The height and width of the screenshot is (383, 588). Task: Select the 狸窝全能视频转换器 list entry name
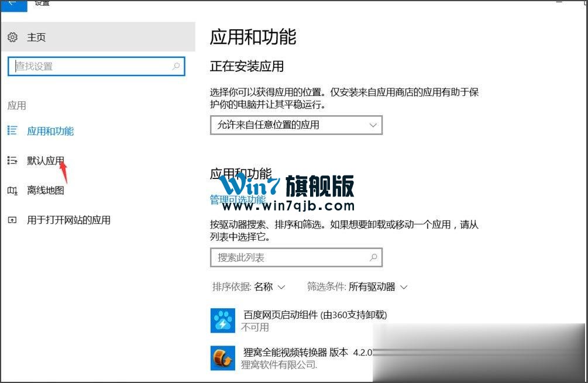coord(295,352)
